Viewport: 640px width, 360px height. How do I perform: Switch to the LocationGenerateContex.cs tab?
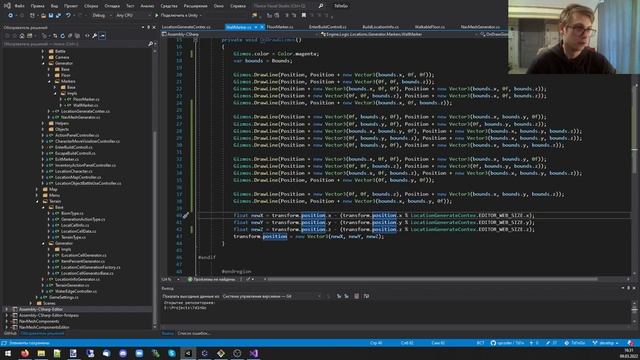pos(186,27)
